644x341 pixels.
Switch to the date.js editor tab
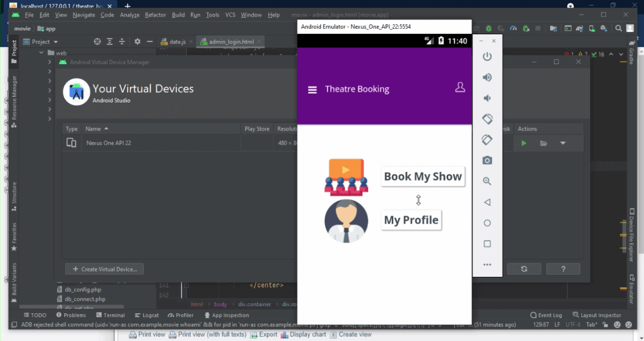[x=174, y=42]
